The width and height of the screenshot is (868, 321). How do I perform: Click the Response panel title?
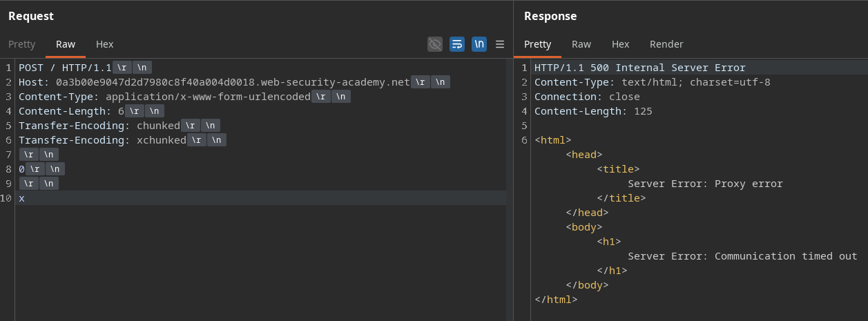tap(550, 16)
